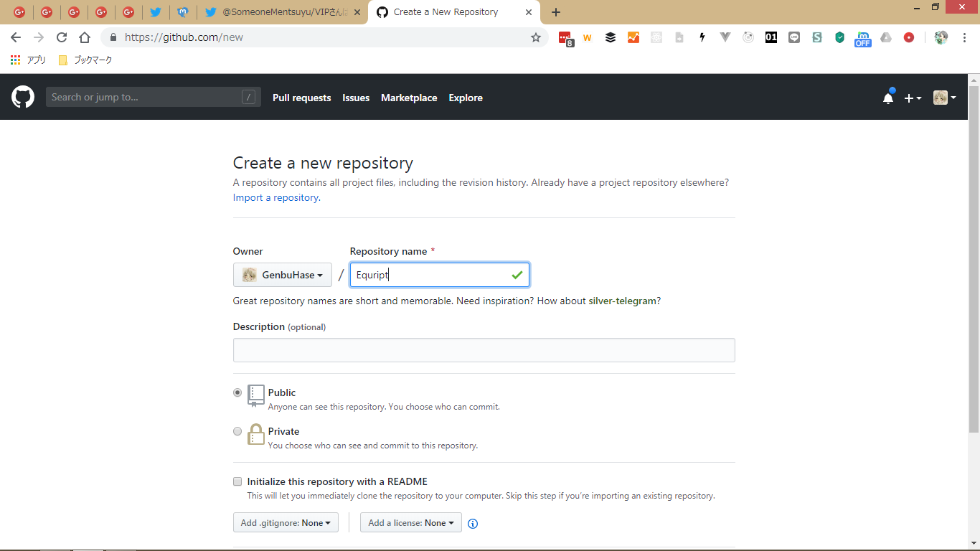Open the Owner GenbuHase dropdown

tap(283, 275)
